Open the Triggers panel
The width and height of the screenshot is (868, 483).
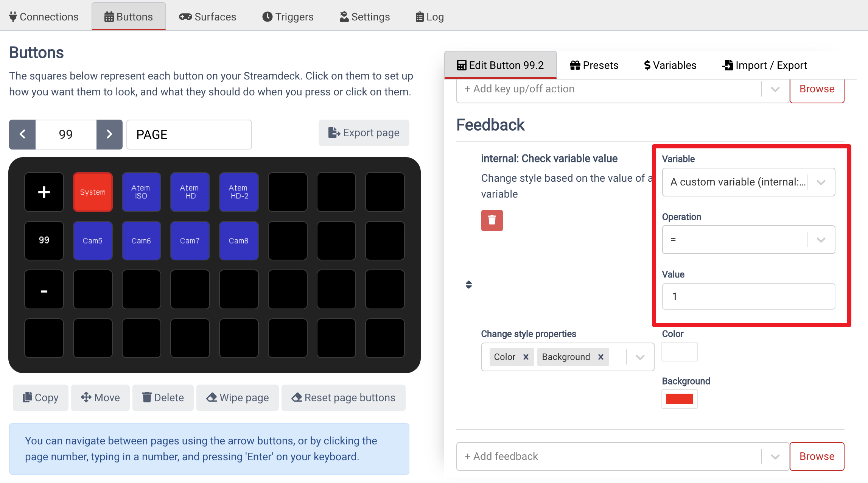tap(288, 16)
